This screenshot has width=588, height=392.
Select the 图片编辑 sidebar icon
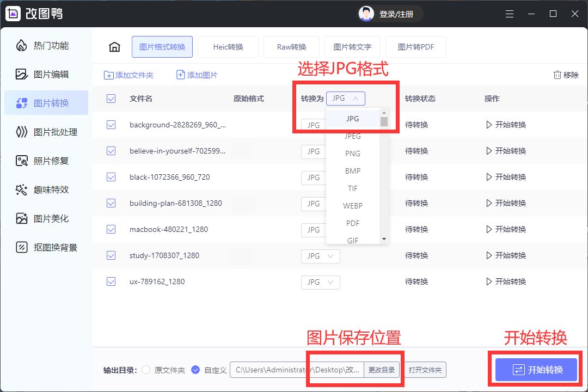(x=46, y=74)
